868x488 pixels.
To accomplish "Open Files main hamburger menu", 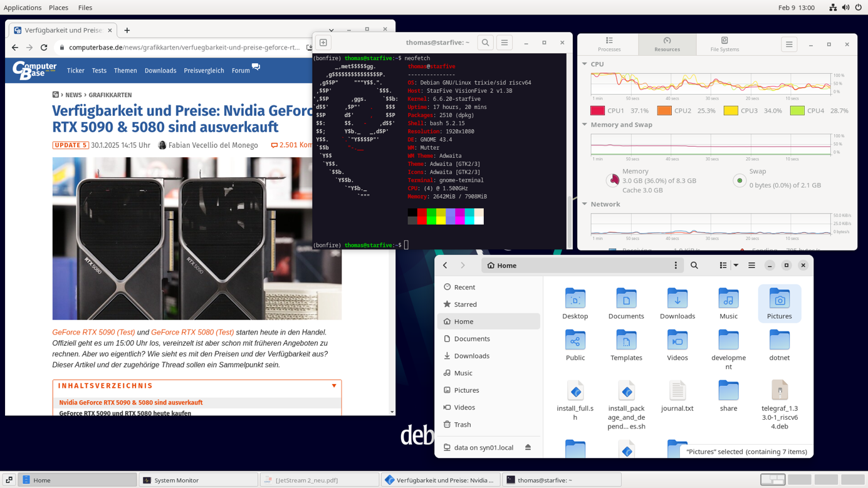I will pyautogui.click(x=751, y=266).
